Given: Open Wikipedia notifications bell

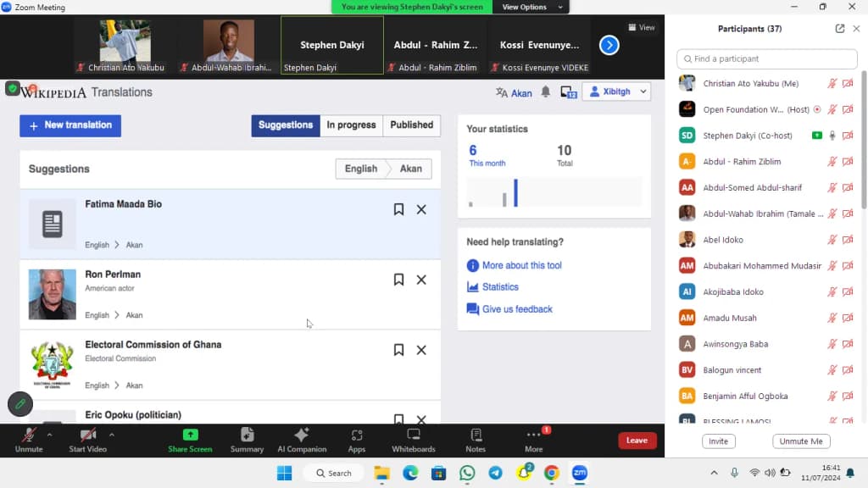Looking at the screenshot, I should point(546,91).
